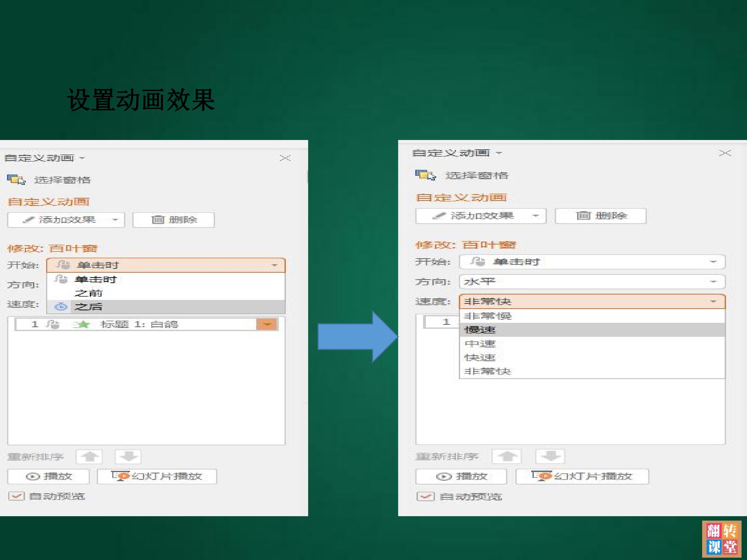Click 删除 button in right panel
Image resolution: width=747 pixels, height=560 pixels.
(x=601, y=216)
